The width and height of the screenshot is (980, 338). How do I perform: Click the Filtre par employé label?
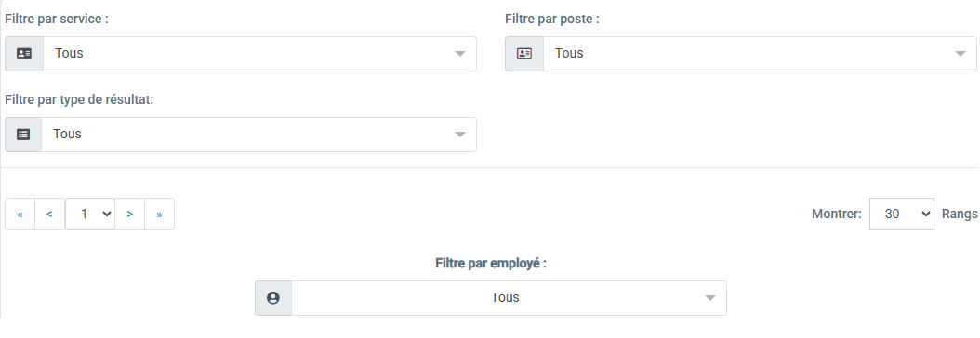point(491,263)
